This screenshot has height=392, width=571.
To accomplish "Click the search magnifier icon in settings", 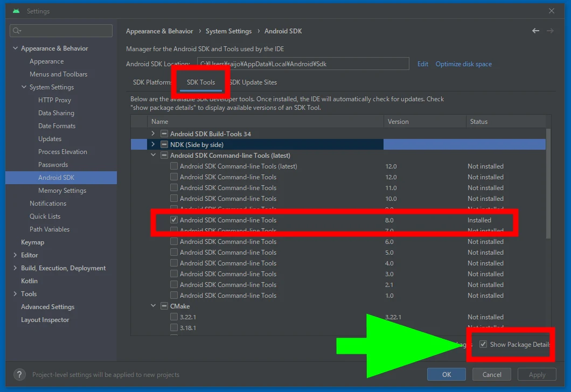I will pos(17,31).
